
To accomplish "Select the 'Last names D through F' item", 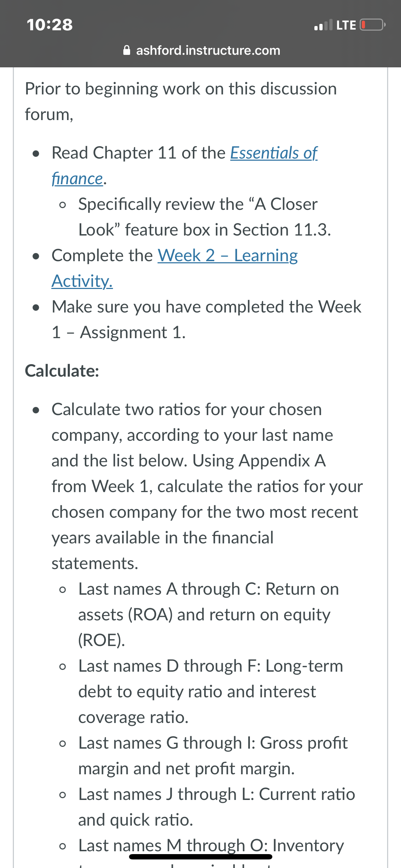I will (x=211, y=692).
